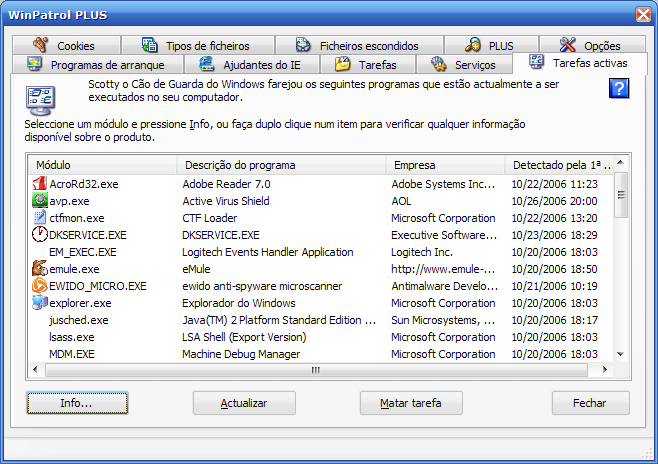The width and height of the screenshot is (658, 464).
Task: Select the EM_EXEC.EXE row
Action: point(321,252)
